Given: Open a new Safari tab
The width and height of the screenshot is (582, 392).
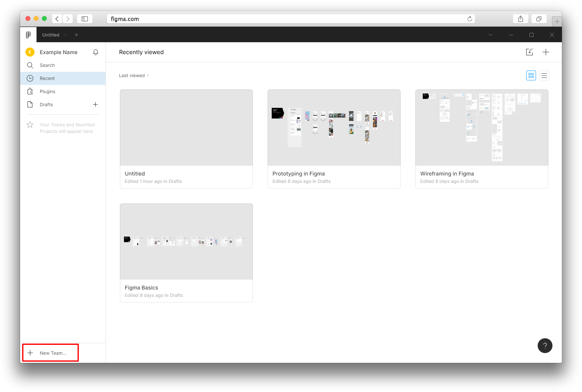Looking at the screenshot, I should (x=557, y=21).
